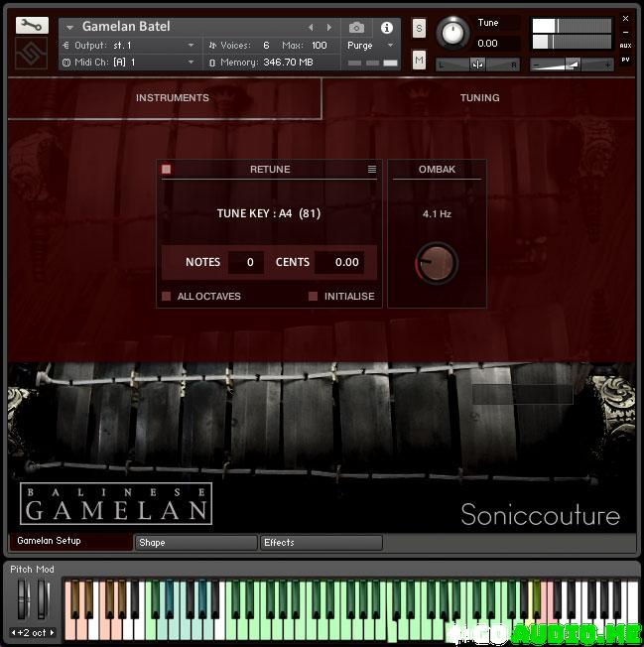Click the Voices note icon
Viewport: 644px width, 647px height.
pyautogui.click(x=212, y=46)
